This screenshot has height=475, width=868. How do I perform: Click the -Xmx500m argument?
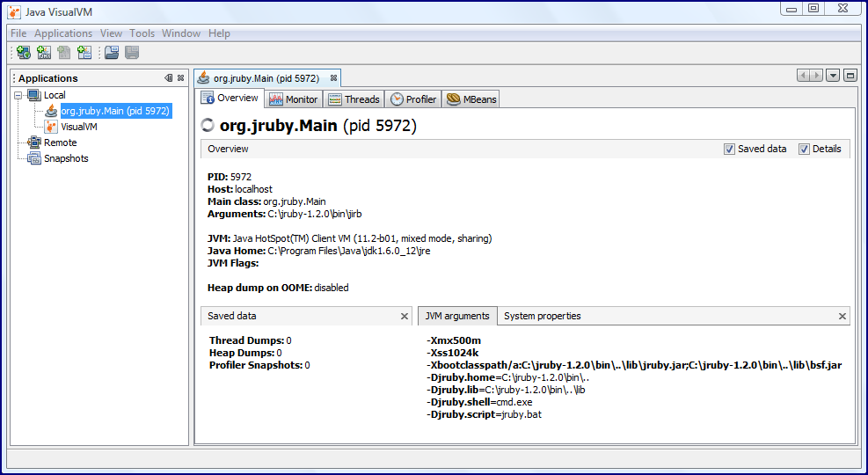454,340
